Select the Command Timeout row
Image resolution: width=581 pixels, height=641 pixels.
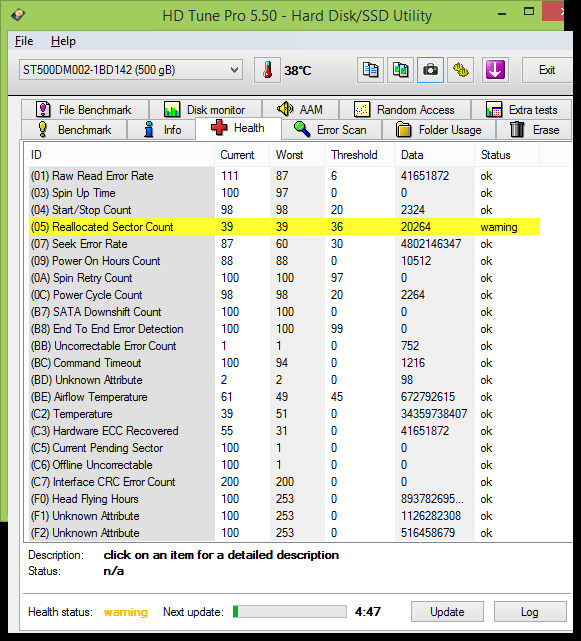coord(285,363)
